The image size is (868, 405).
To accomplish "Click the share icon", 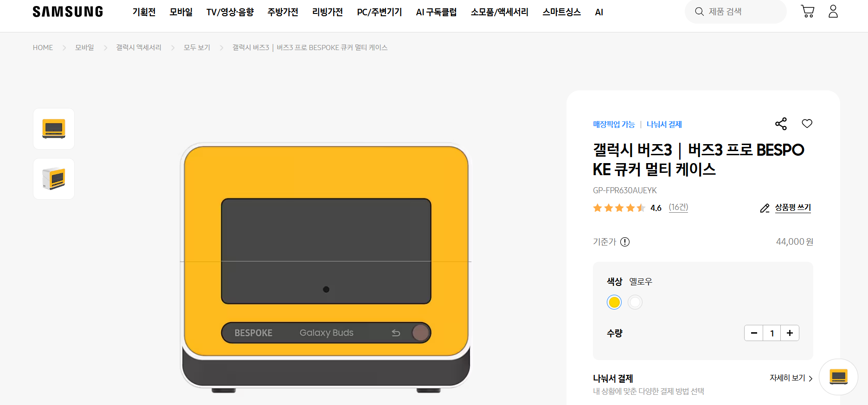I will [x=781, y=124].
